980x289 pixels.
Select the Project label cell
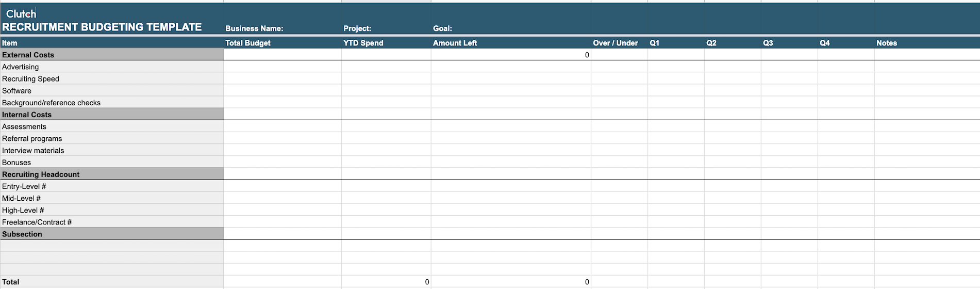[x=357, y=28]
